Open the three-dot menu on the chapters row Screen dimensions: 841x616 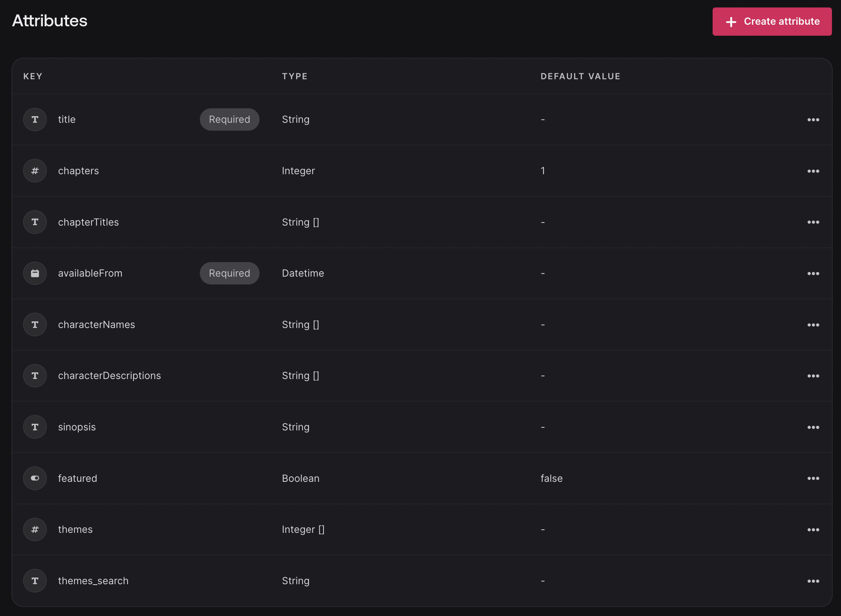pyautogui.click(x=814, y=171)
